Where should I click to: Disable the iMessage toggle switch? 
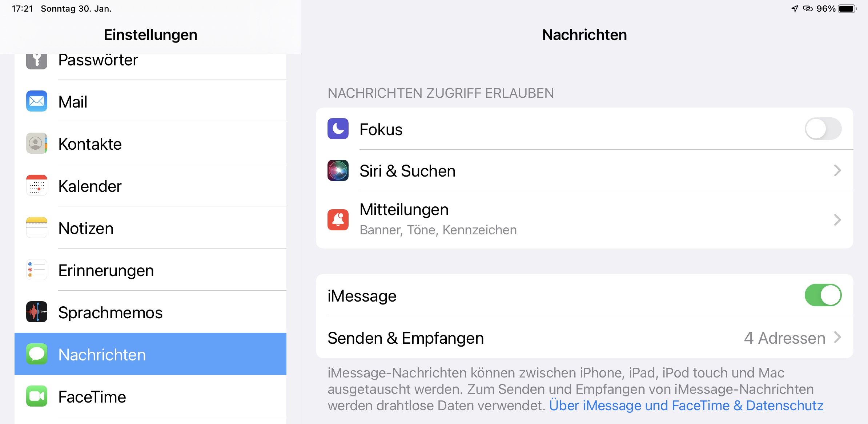pos(823,295)
